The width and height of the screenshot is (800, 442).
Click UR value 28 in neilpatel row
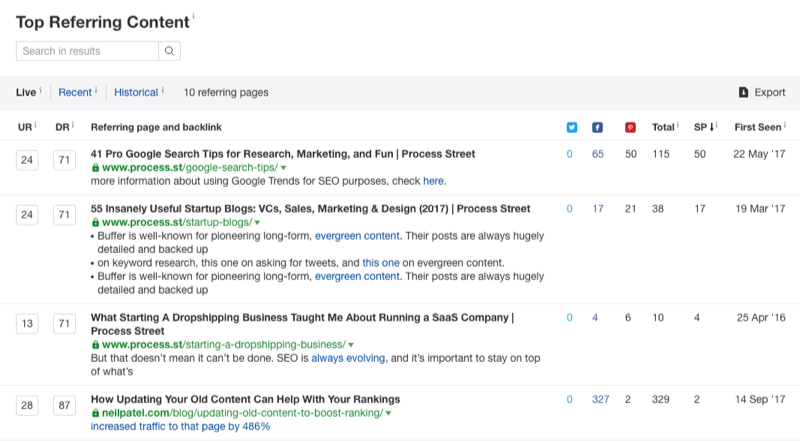coord(27,405)
